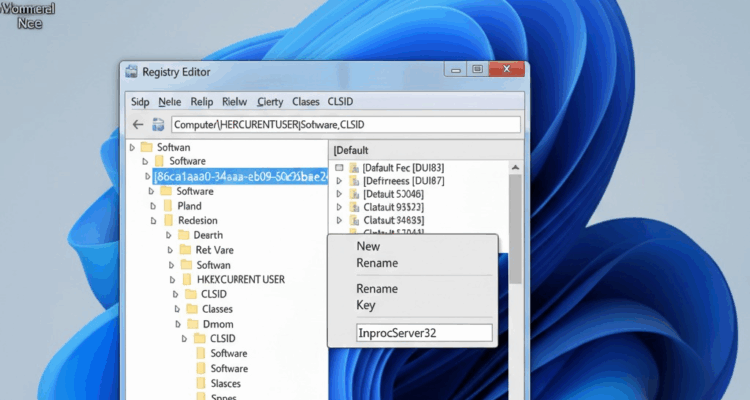Image resolution: width=750 pixels, height=400 pixels.
Task: Click the folder icon of the Classes key
Action: 192,309
